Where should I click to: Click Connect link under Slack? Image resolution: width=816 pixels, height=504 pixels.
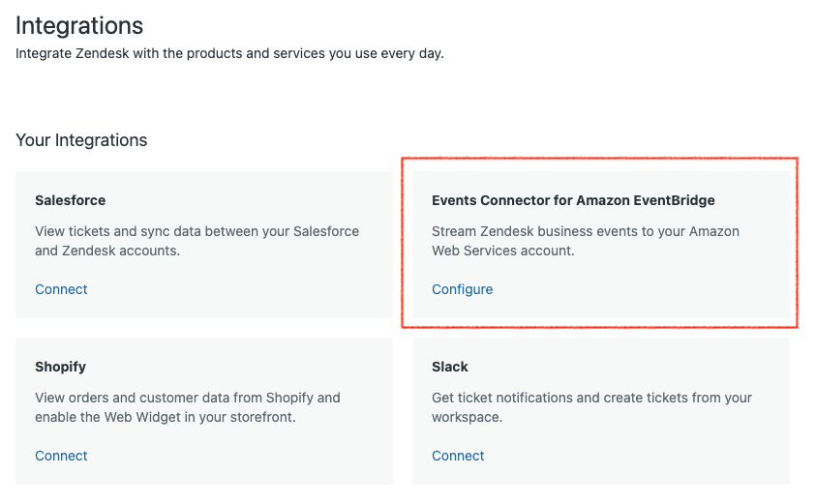[458, 456]
